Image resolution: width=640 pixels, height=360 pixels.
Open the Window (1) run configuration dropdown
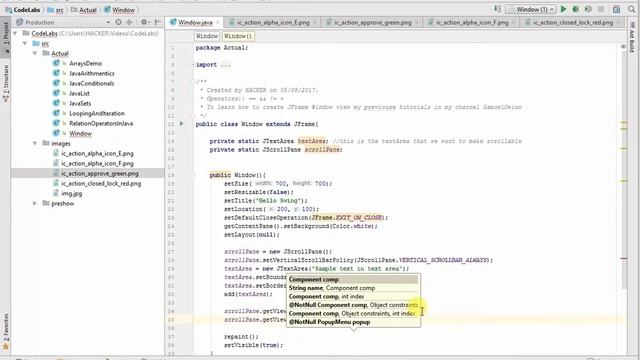click(531, 9)
